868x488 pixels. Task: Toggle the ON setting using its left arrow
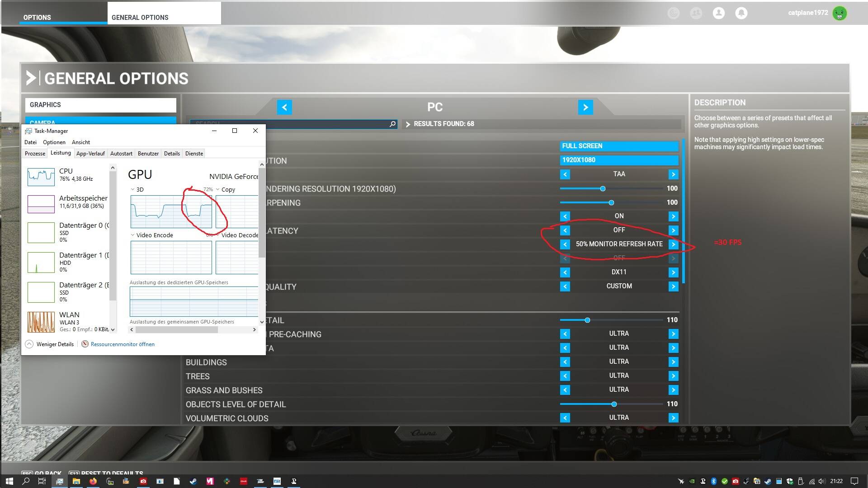(x=565, y=216)
